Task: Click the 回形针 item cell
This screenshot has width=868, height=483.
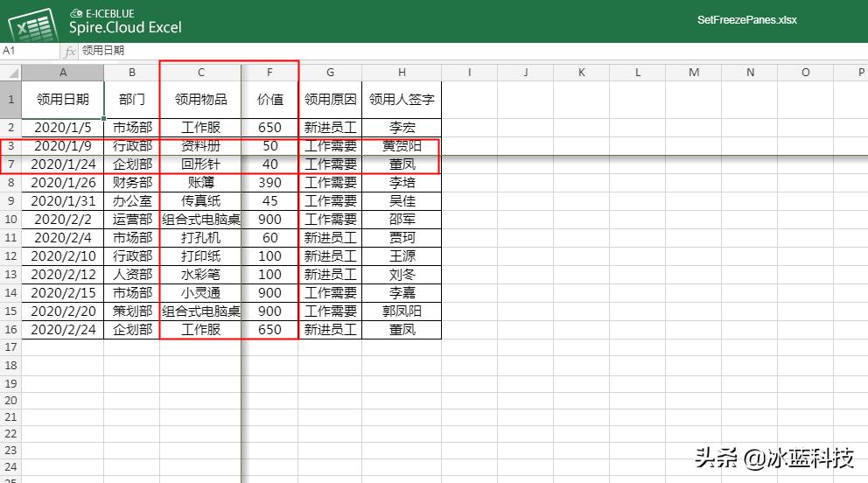Action: pos(201,164)
